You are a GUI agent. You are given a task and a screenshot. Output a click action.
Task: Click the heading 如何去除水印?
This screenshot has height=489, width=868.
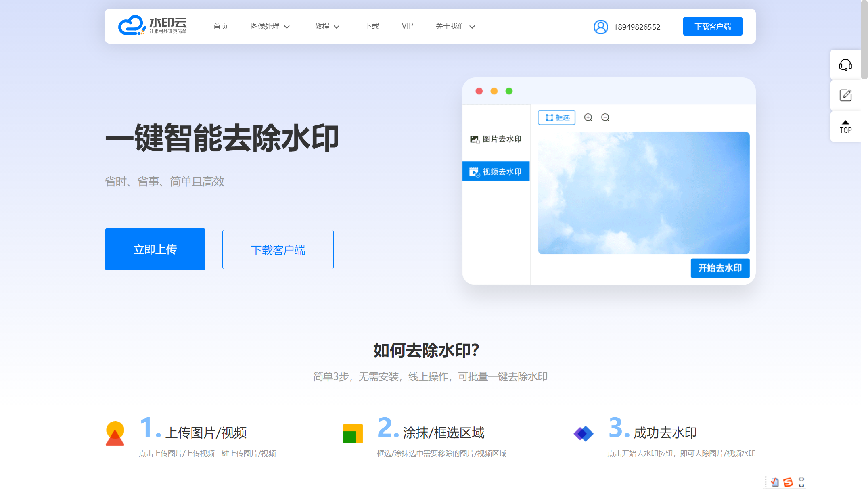[426, 350]
